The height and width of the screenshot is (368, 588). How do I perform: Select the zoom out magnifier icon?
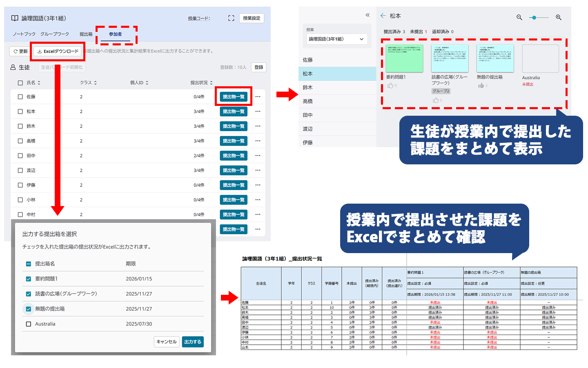point(519,18)
